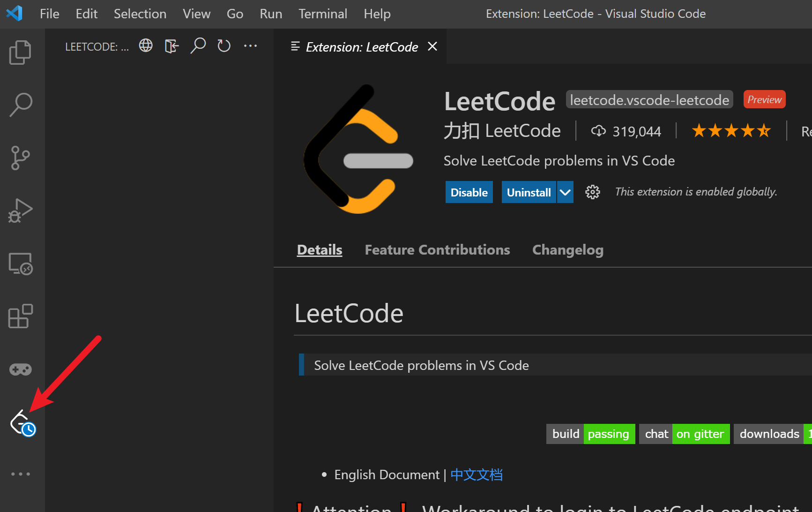Image resolution: width=812 pixels, height=512 pixels.
Task: Click the downloads badge
Action: pos(773,434)
